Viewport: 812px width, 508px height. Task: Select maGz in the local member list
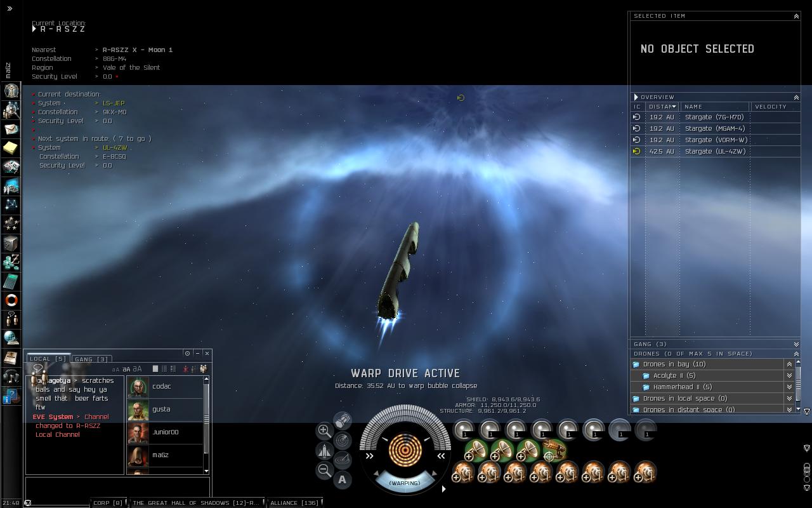tap(165, 455)
